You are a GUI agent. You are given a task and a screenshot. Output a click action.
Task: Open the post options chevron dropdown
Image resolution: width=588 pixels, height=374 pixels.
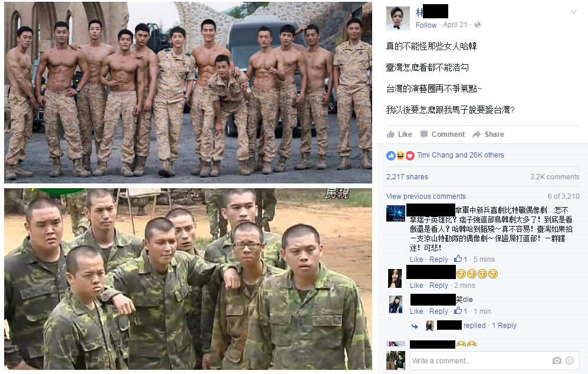point(573,12)
